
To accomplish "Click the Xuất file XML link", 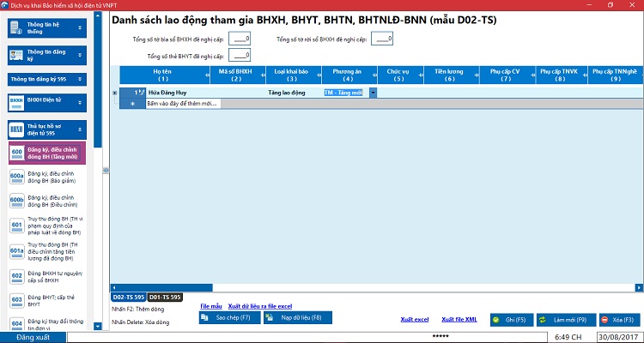I will pos(459,319).
